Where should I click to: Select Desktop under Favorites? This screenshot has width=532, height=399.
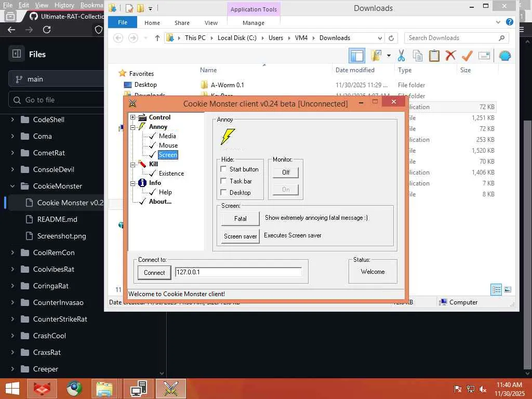[x=145, y=85]
